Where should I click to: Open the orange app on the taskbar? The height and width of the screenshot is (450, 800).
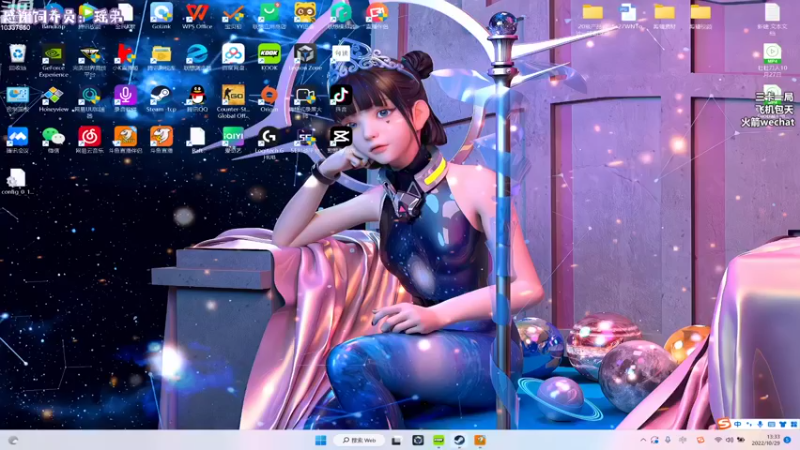(480, 440)
